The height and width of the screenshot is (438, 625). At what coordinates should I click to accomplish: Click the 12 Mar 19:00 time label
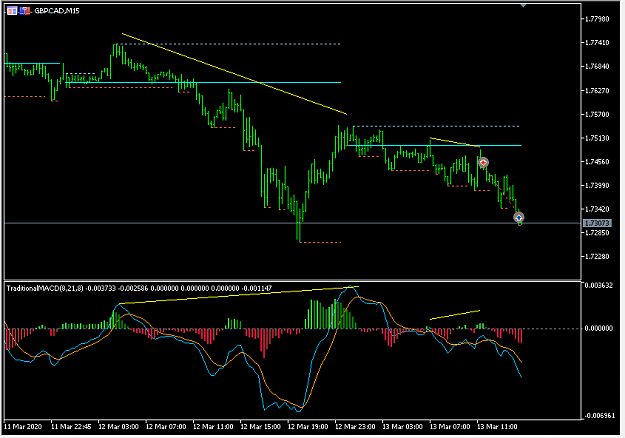click(x=308, y=426)
